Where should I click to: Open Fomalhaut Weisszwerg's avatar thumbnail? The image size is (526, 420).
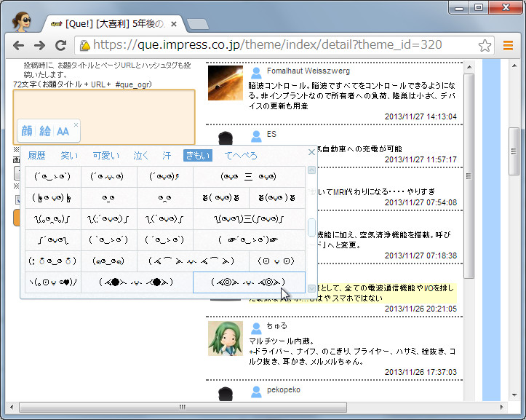pos(225,82)
